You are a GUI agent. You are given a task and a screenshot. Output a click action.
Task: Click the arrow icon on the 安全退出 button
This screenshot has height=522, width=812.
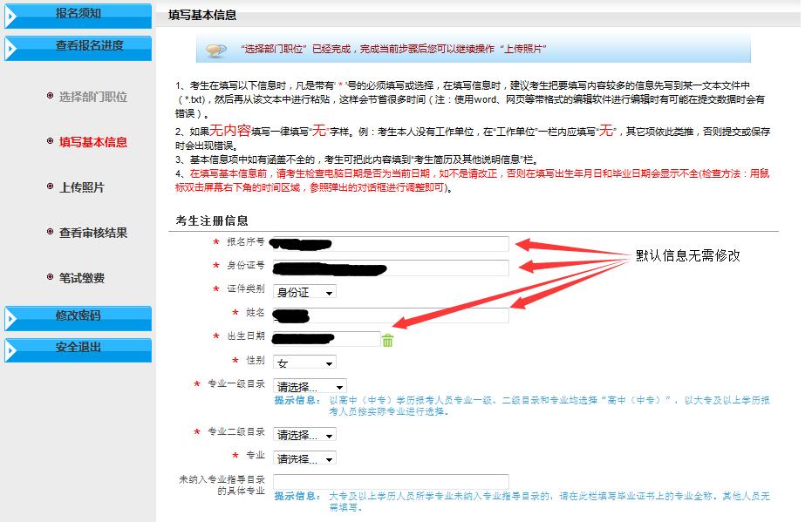(x=12, y=351)
